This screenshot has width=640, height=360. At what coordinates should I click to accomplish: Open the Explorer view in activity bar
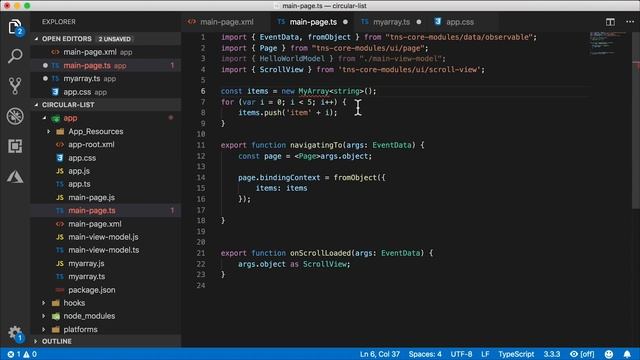pos(15,28)
